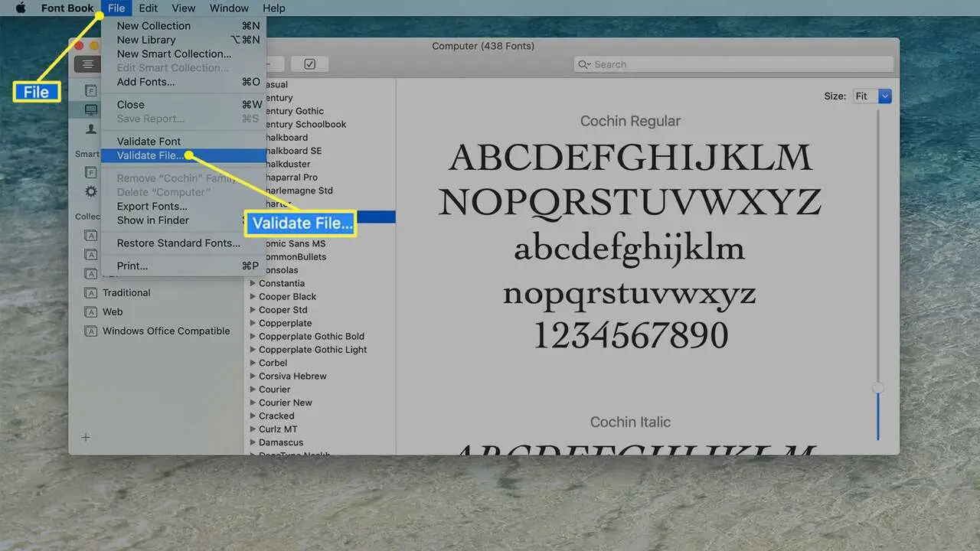Click the Cochin Italic preview heading
The image size is (980, 551).
point(630,422)
